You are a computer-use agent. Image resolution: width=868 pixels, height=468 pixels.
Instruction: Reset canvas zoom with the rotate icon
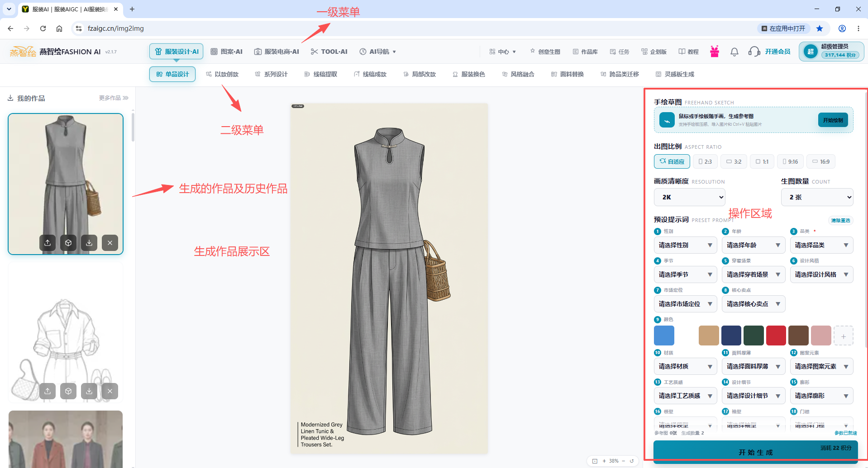tap(632, 461)
